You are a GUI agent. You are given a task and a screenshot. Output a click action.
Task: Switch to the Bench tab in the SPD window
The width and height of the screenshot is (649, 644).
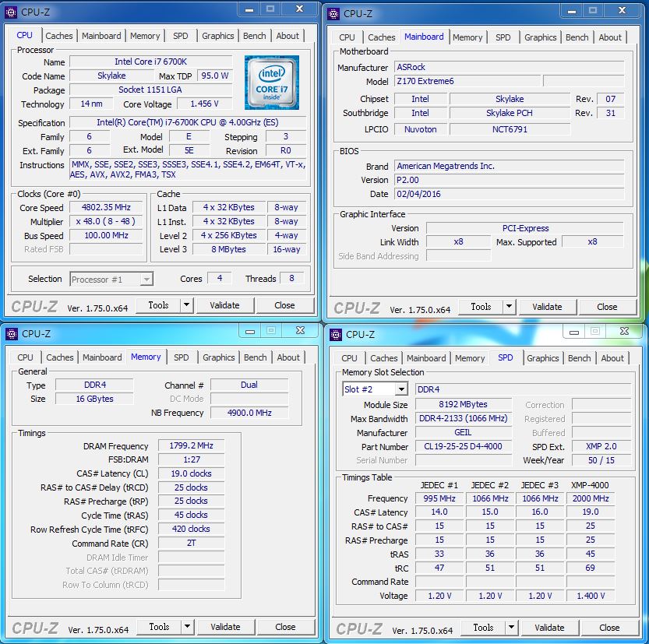pos(580,358)
